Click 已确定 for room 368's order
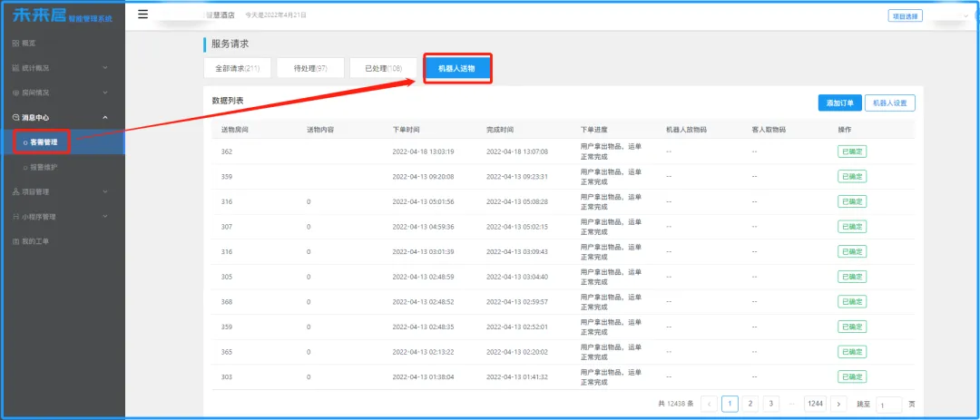This screenshot has width=980, height=420. click(852, 301)
